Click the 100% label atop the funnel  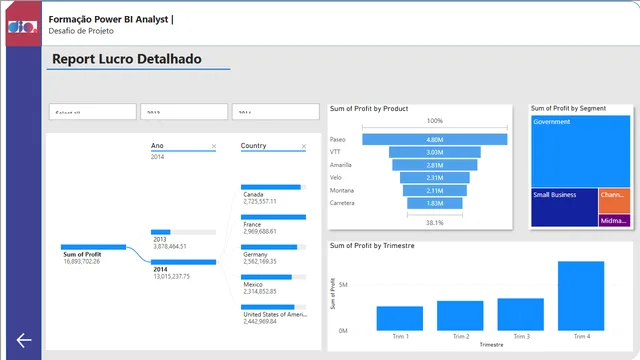point(435,121)
